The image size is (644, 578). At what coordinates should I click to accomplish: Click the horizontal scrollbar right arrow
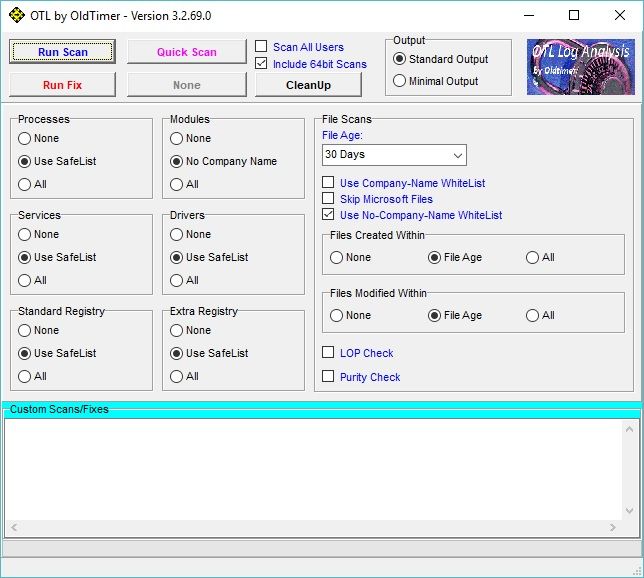pyautogui.click(x=613, y=527)
